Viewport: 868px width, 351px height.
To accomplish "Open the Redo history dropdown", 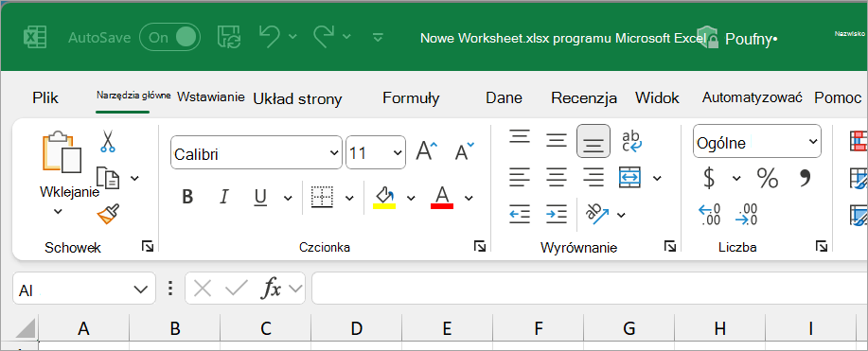I will tap(346, 37).
